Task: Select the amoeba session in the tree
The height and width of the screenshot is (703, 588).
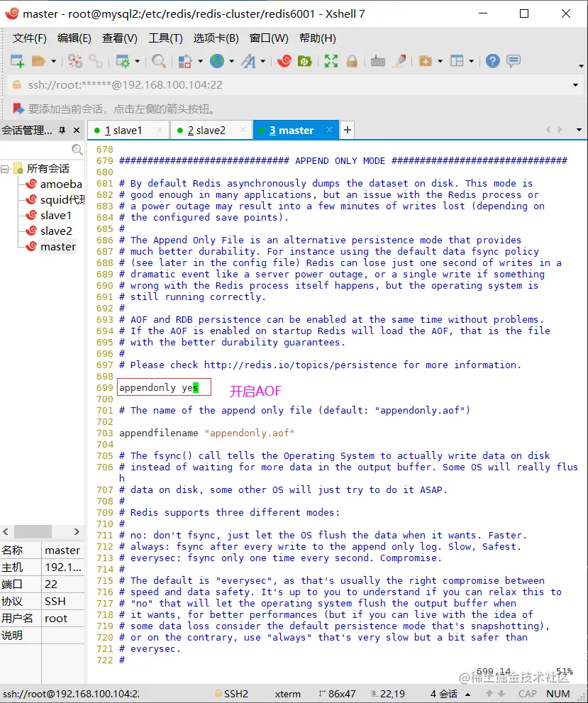Action: click(61, 184)
